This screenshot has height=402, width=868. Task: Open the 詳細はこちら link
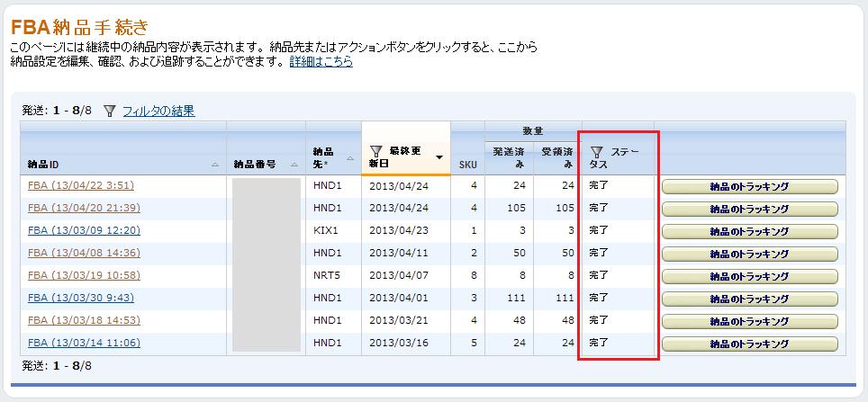point(321,62)
